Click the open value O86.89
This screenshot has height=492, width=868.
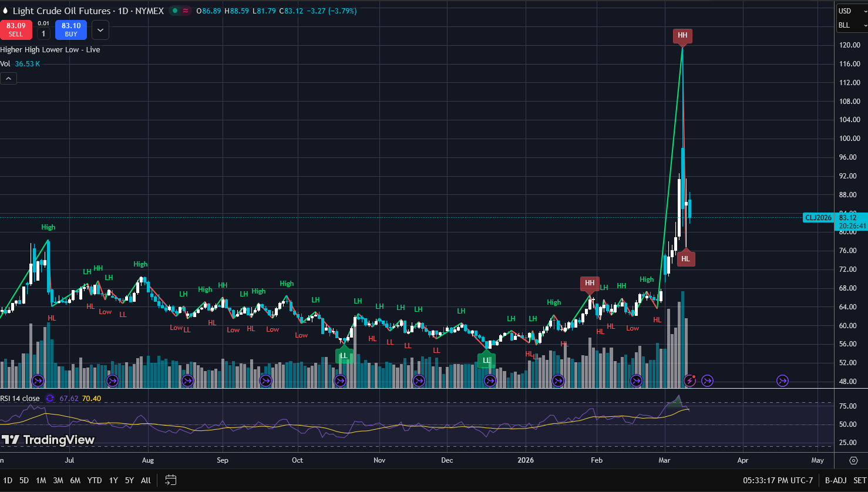[x=209, y=11]
